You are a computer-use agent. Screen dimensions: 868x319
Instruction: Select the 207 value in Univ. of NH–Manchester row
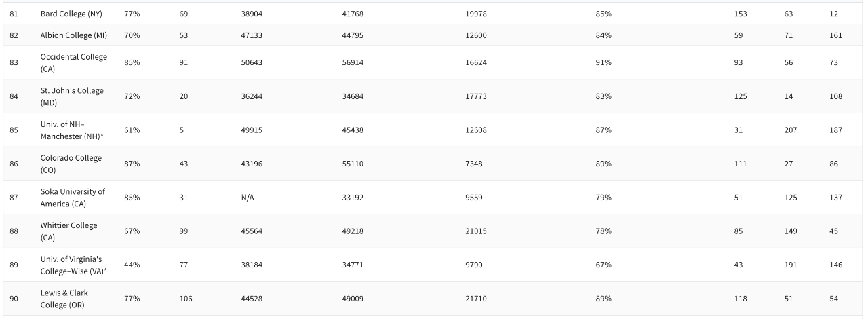coord(791,130)
